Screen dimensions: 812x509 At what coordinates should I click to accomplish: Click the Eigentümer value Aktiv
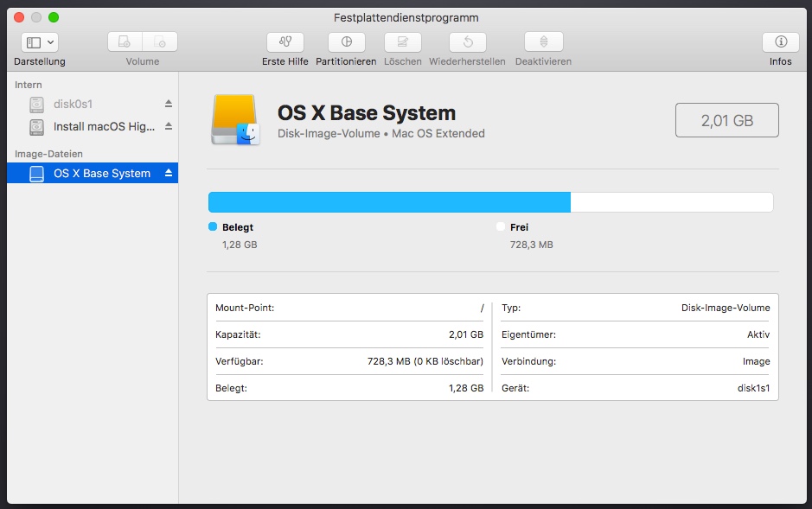pos(758,334)
